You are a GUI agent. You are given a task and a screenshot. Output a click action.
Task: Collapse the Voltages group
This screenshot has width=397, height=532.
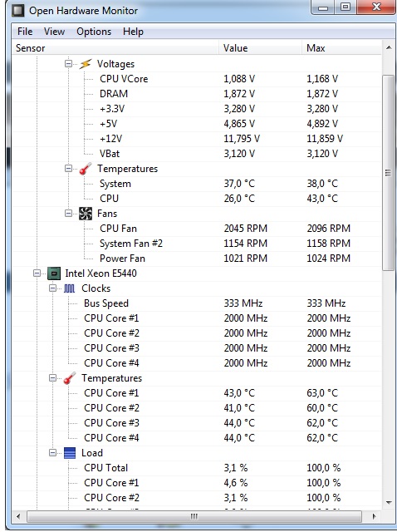click(69, 64)
